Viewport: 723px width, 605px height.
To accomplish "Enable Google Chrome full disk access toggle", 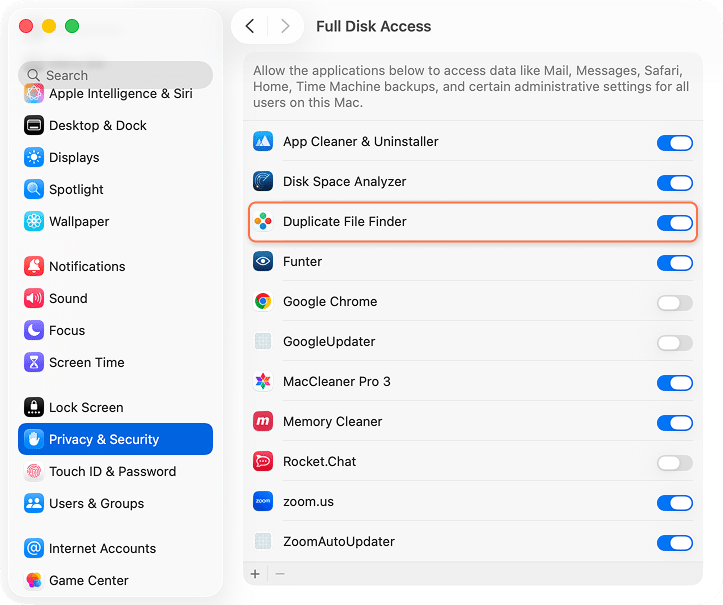I will click(x=674, y=302).
